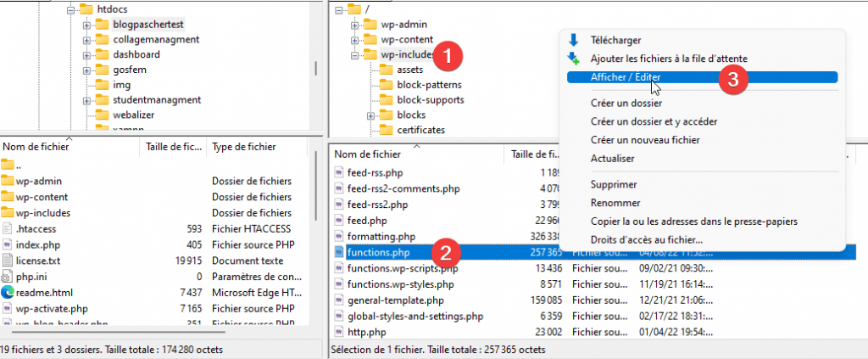
Task: Choose Afficher / Éditer in context menu
Action: point(703,77)
